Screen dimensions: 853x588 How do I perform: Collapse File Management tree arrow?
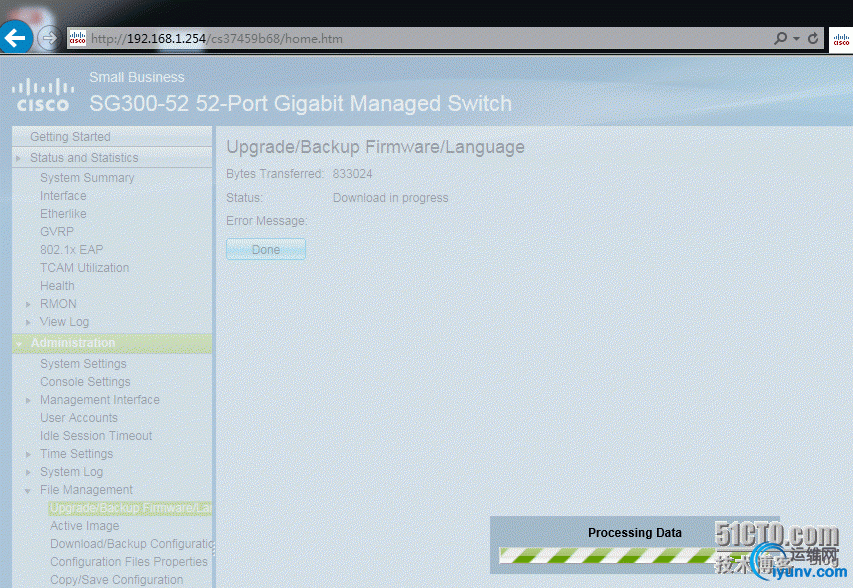point(28,491)
